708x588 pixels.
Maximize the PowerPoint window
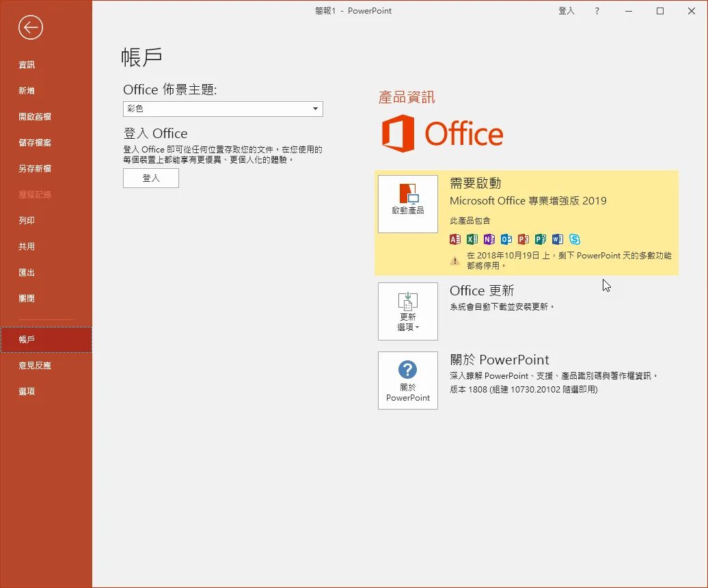click(660, 11)
